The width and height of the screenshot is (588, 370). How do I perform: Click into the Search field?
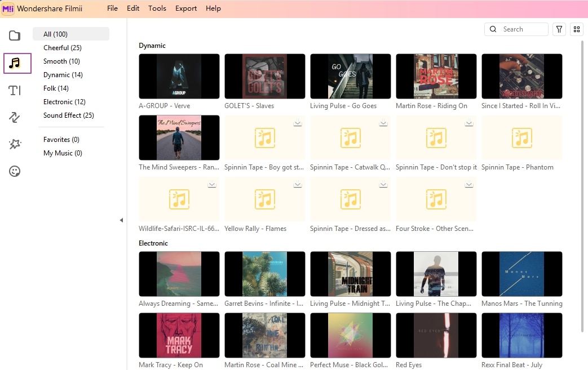pyautogui.click(x=516, y=29)
